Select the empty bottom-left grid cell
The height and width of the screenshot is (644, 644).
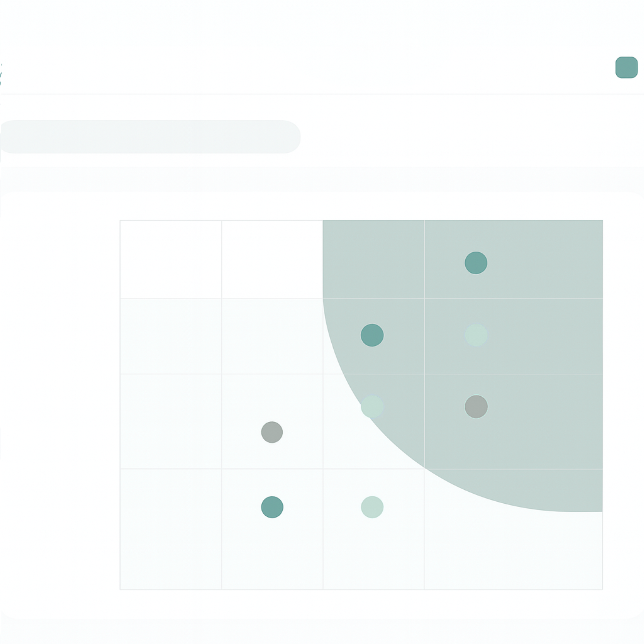pyautogui.click(x=171, y=529)
